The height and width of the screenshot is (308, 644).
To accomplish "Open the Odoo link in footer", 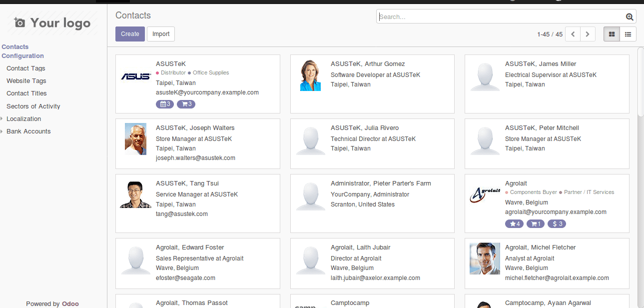I will (70, 303).
